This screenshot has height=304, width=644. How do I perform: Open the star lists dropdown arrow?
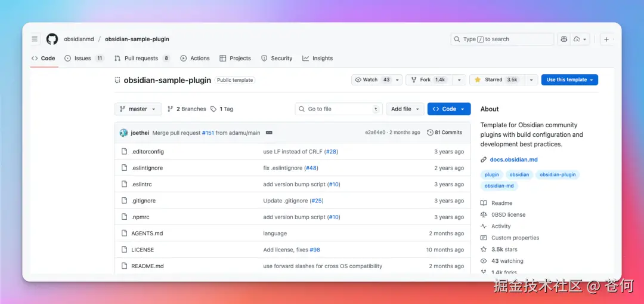point(531,80)
